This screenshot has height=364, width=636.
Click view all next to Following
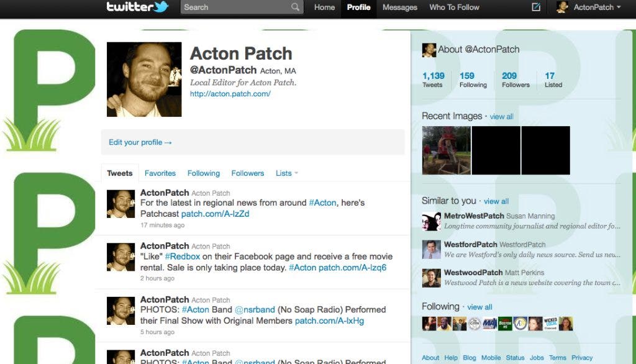click(x=479, y=307)
